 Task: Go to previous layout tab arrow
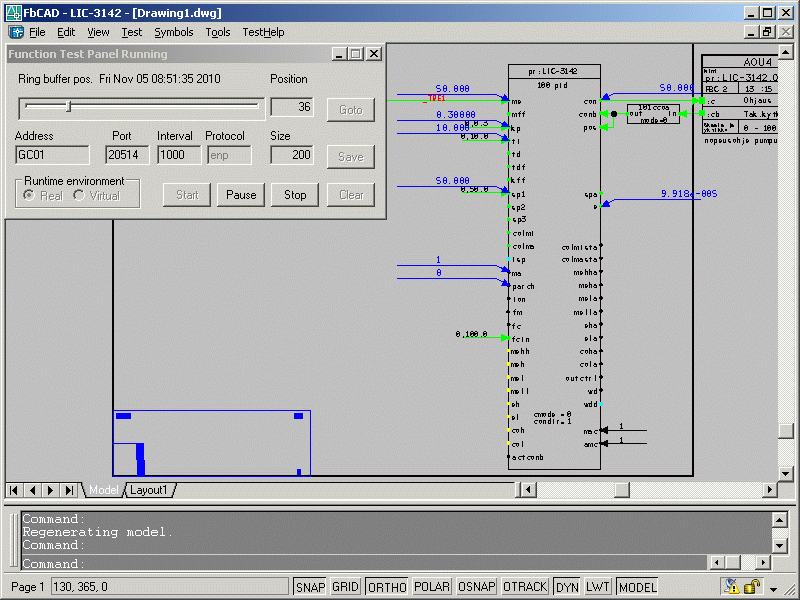click(32, 490)
